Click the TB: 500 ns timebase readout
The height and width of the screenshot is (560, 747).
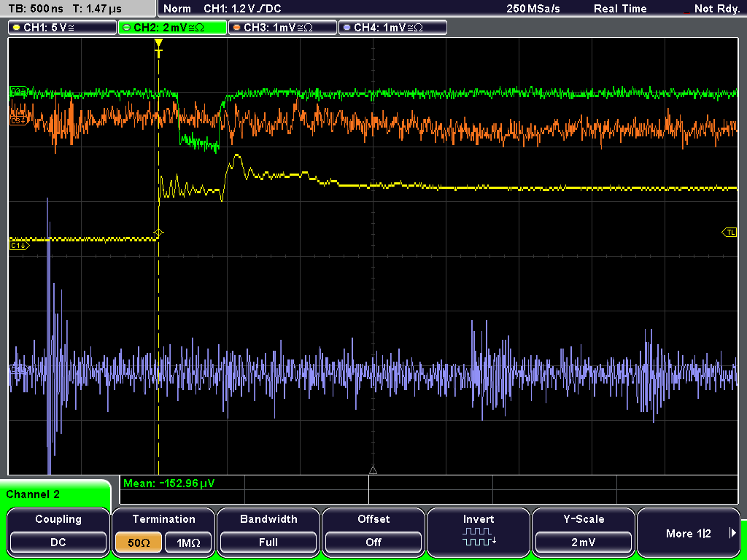(x=36, y=9)
